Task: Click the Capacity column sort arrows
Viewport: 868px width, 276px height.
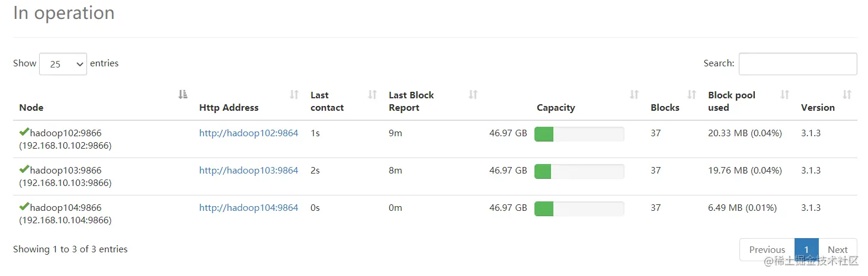Action: [634, 95]
